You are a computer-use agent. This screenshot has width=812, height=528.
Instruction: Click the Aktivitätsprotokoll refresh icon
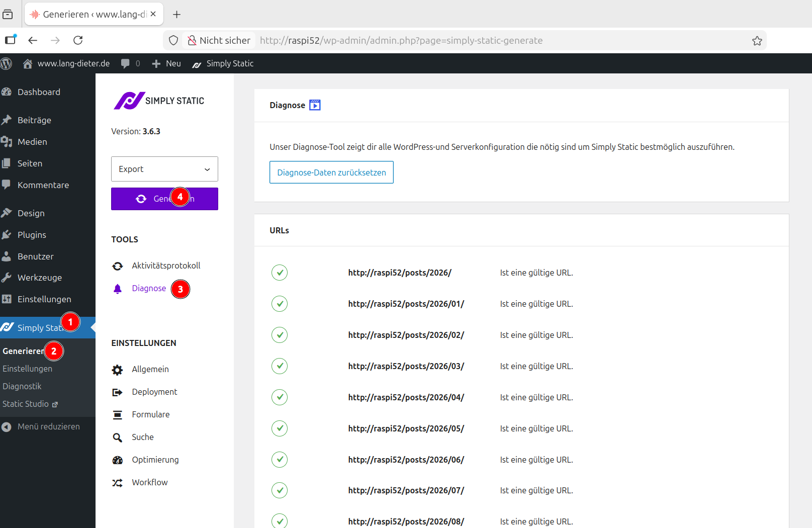[x=117, y=266]
